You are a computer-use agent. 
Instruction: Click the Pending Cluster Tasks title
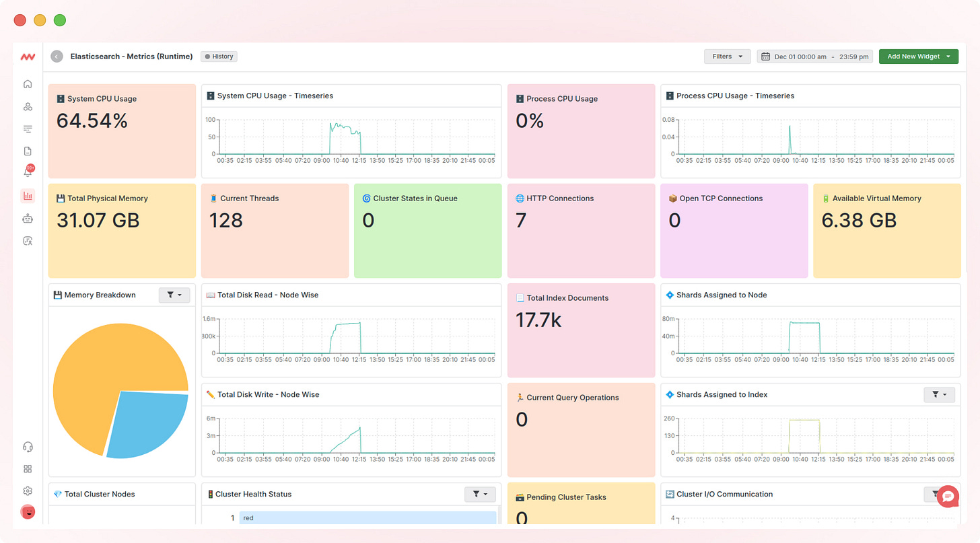(566, 497)
